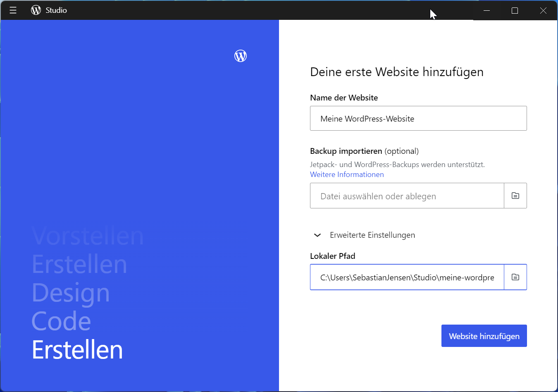This screenshot has height=392, width=558.
Task: Click into the Lokaler Pfad path field
Action: pyautogui.click(x=407, y=277)
